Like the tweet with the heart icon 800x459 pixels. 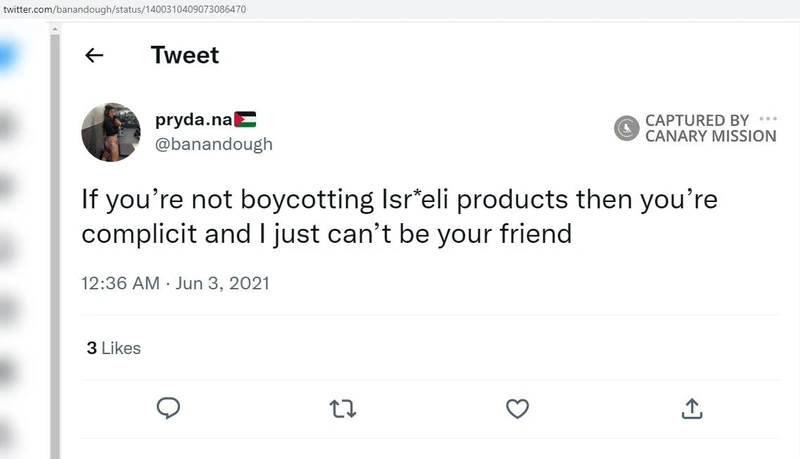[517, 408]
